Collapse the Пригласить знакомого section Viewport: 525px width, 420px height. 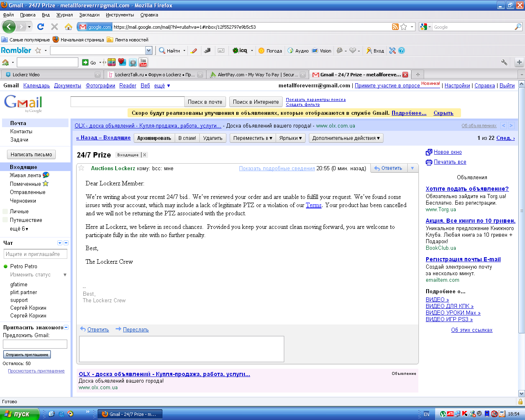coord(66,327)
